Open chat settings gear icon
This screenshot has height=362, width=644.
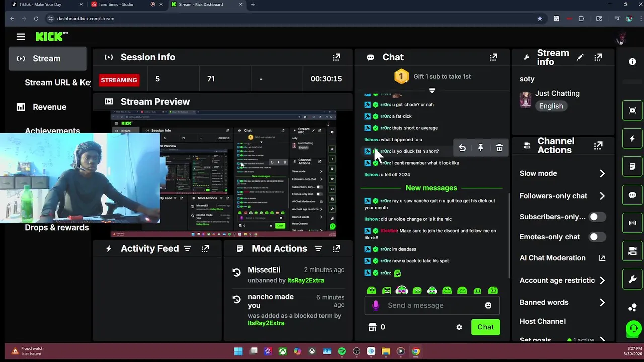click(x=459, y=327)
